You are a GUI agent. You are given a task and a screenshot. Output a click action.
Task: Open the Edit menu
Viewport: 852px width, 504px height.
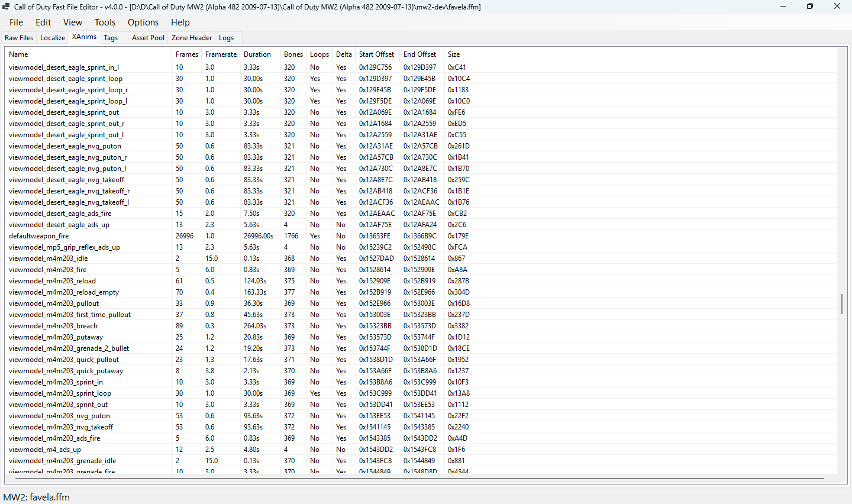click(x=43, y=22)
